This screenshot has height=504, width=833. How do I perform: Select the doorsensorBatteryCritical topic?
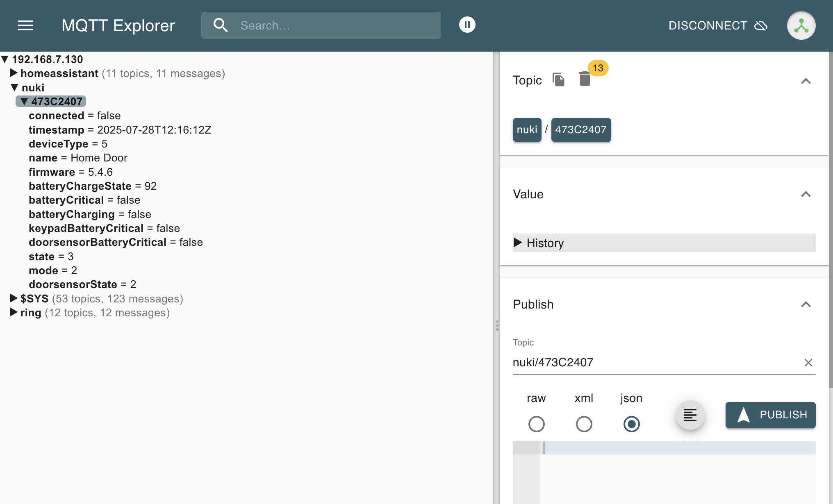coord(116,242)
